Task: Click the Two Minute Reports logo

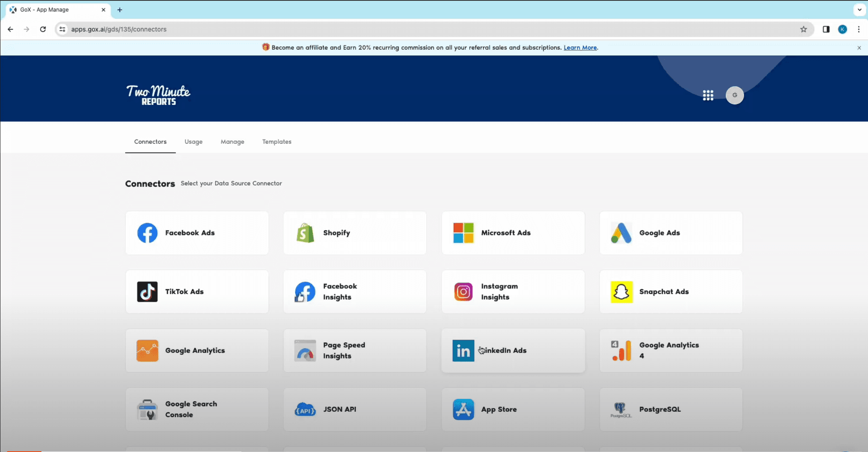Action: click(x=158, y=95)
